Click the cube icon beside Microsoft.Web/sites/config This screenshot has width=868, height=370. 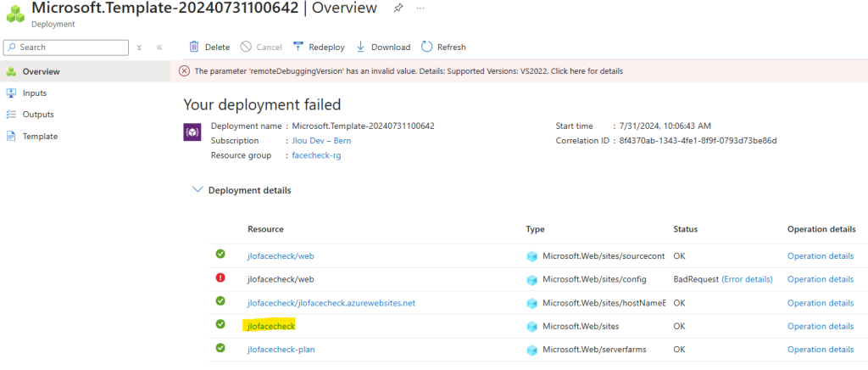coord(532,280)
